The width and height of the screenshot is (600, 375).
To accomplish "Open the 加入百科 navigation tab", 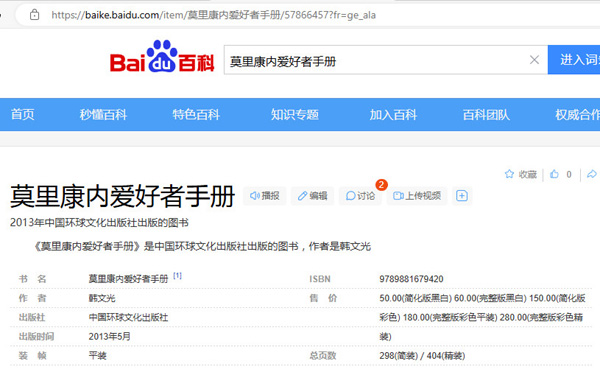I will (x=393, y=114).
